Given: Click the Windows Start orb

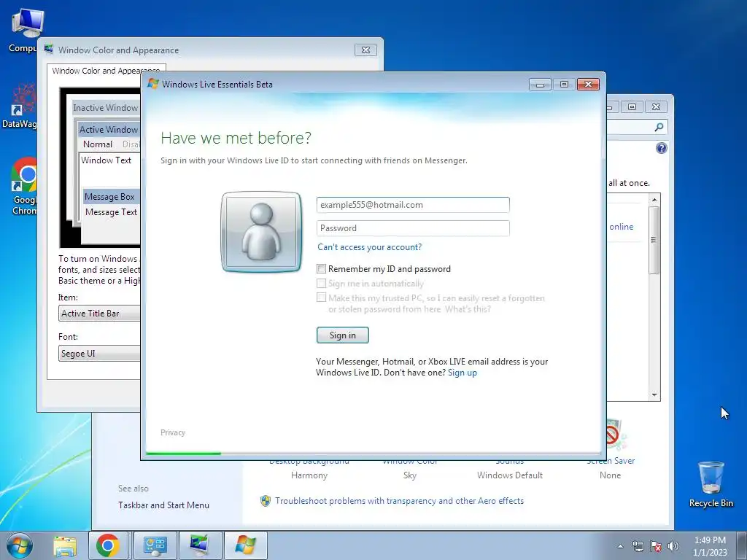Looking at the screenshot, I should pyautogui.click(x=20, y=545).
